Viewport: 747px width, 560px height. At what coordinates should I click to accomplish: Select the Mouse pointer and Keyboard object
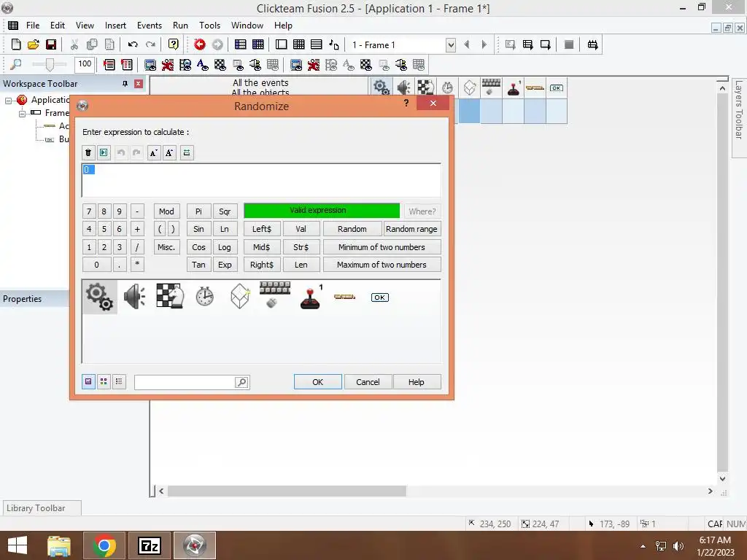(275, 295)
